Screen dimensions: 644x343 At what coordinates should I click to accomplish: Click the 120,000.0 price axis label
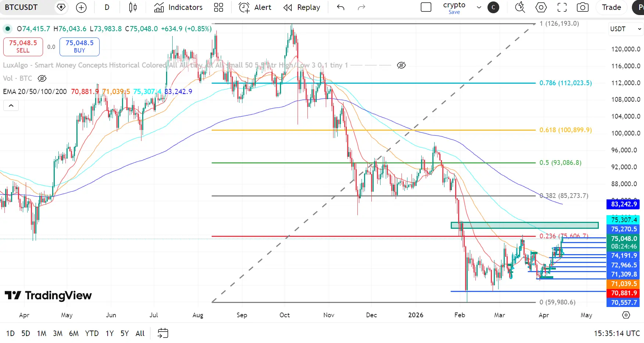(x=626, y=49)
